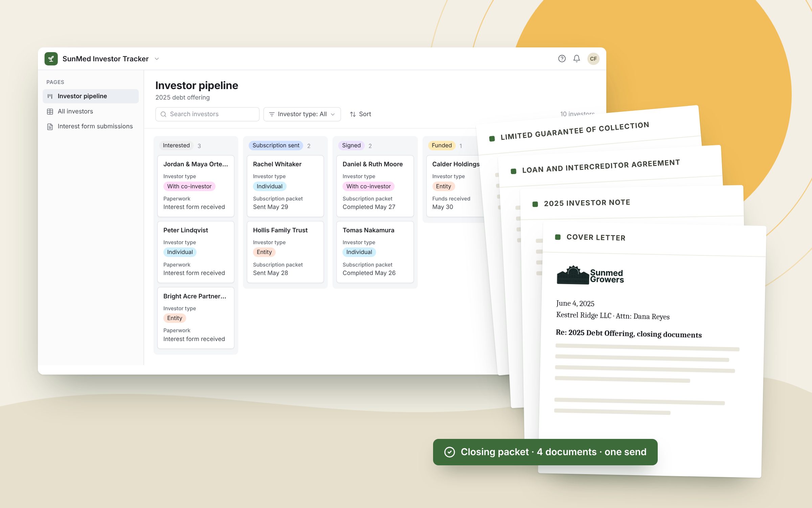Select the 2025 Investor Note document

(587, 203)
